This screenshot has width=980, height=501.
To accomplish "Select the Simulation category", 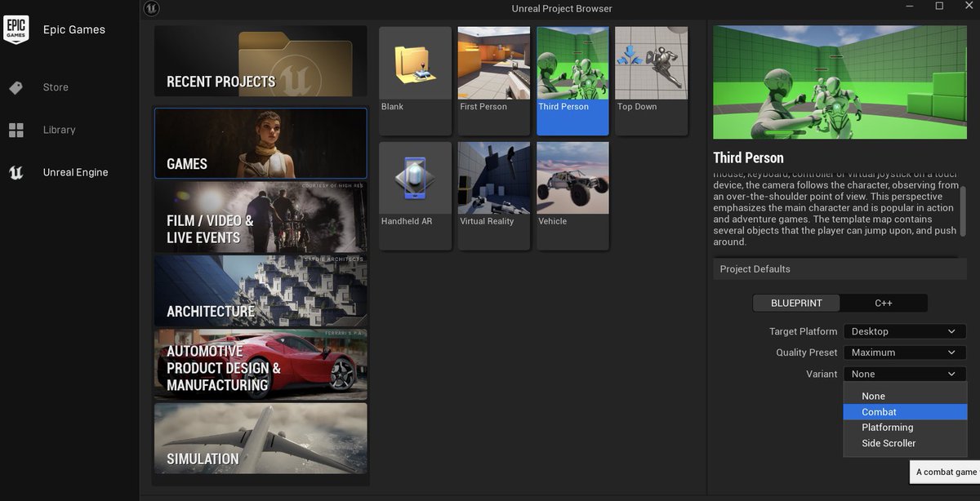I will point(261,438).
